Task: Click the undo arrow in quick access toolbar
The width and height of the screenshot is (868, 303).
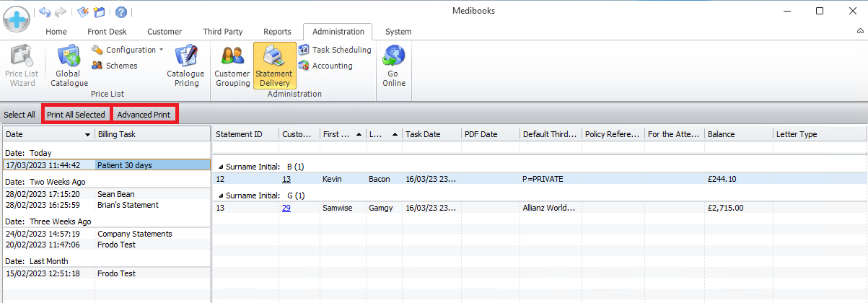Action: tap(45, 12)
